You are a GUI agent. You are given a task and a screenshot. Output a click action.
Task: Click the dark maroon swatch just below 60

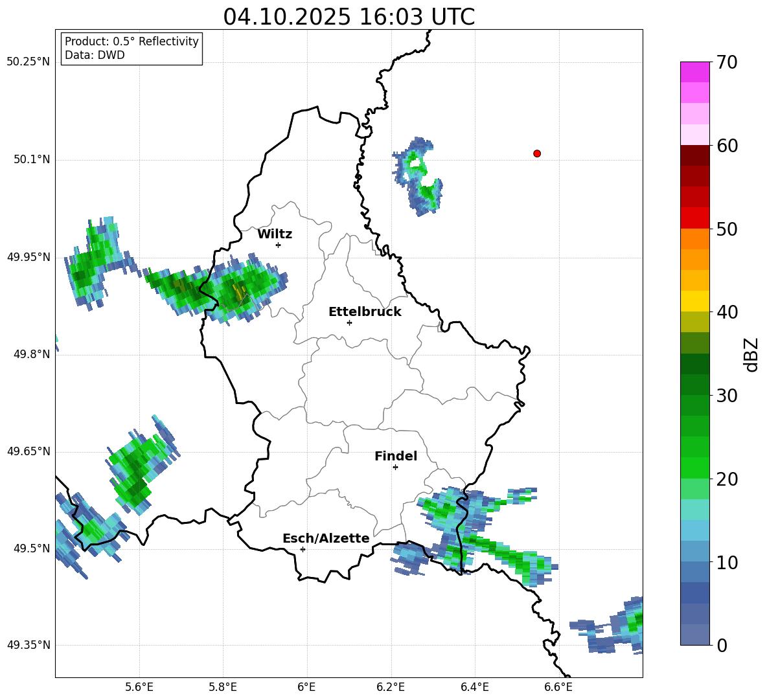(694, 155)
